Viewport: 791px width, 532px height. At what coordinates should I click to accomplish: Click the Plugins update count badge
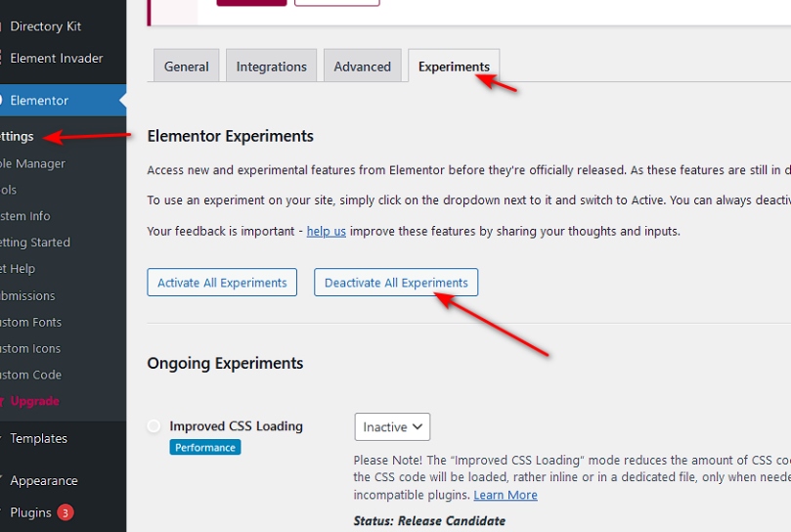click(66, 512)
